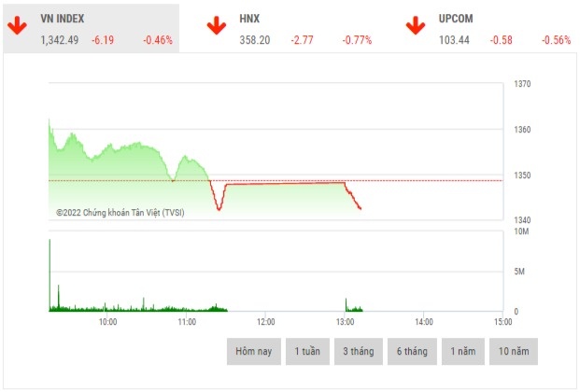Click the red down arrow beside VN INDEX
Image resolution: width=580 pixels, height=392 pixels.
[x=17, y=25]
